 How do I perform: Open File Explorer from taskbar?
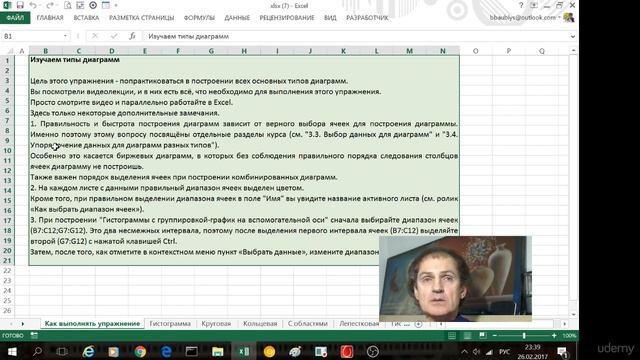point(218,351)
